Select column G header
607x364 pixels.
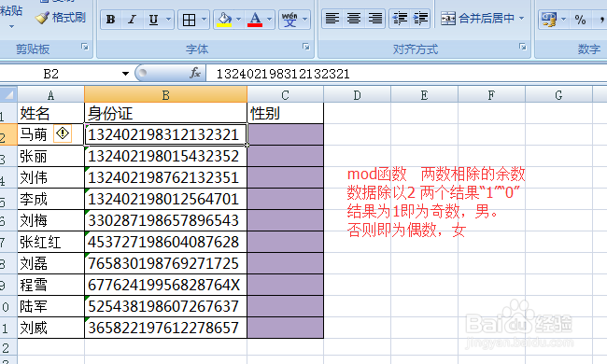click(x=558, y=95)
